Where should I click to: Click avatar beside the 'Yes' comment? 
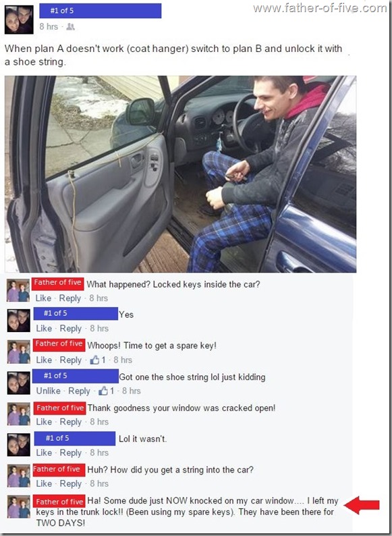click(x=19, y=321)
